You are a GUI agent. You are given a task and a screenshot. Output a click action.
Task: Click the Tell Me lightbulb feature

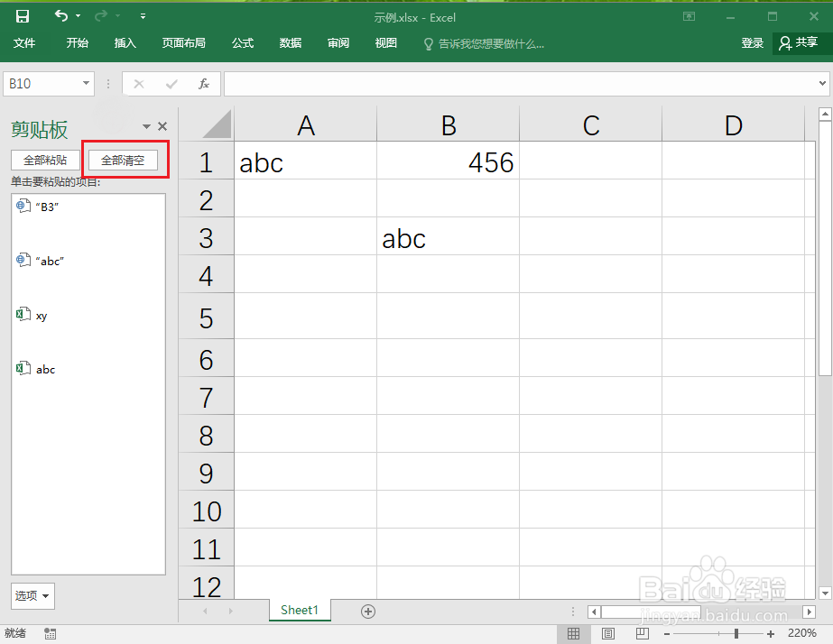point(427,42)
